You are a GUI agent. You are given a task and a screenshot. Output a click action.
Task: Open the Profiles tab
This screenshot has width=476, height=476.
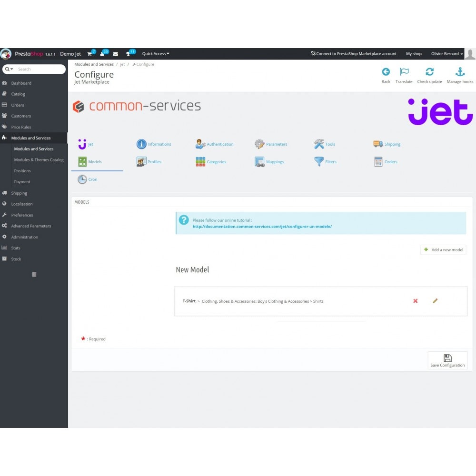click(x=149, y=162)
